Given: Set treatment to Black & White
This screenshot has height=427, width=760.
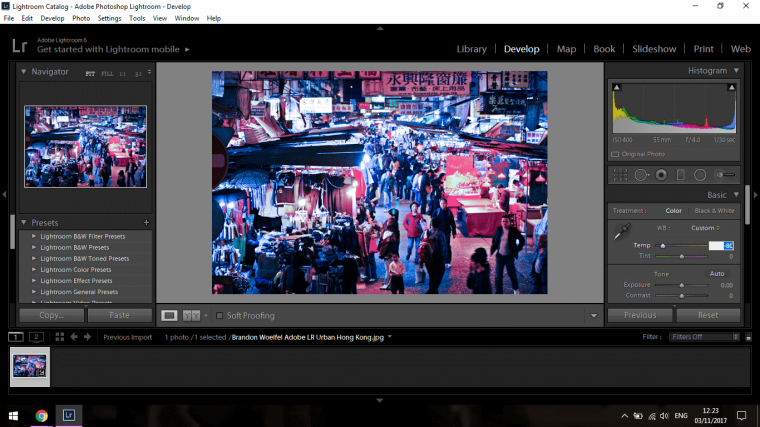Looking at the screenshot, I should [714, 211].
